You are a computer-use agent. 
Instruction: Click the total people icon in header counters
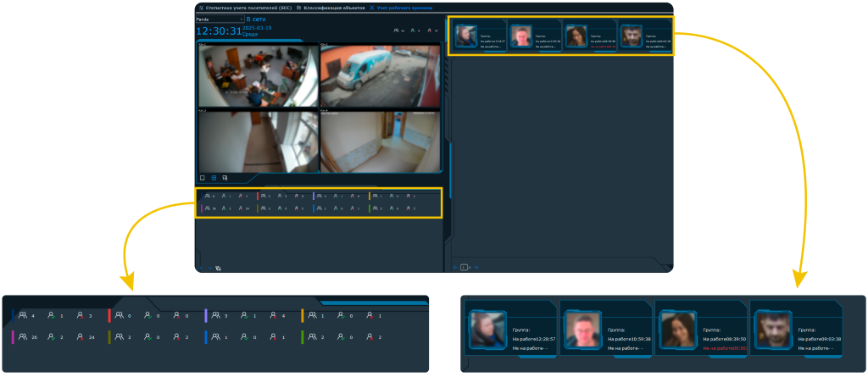[398, 30]
